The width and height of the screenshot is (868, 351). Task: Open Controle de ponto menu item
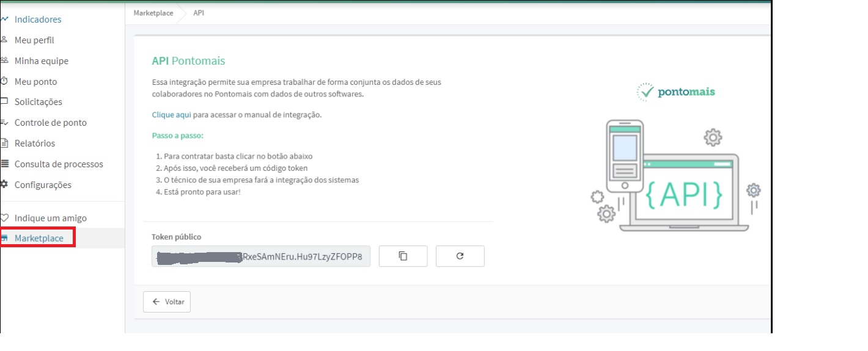coord(51,123)
